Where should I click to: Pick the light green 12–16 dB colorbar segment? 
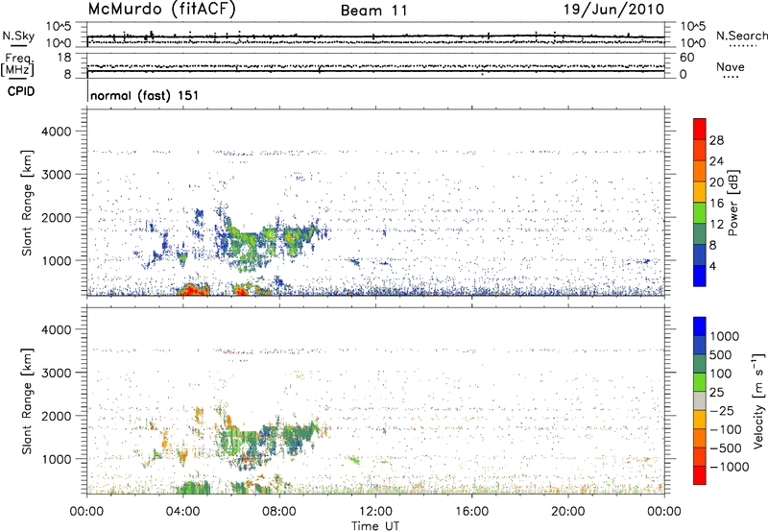coord(700,213)
